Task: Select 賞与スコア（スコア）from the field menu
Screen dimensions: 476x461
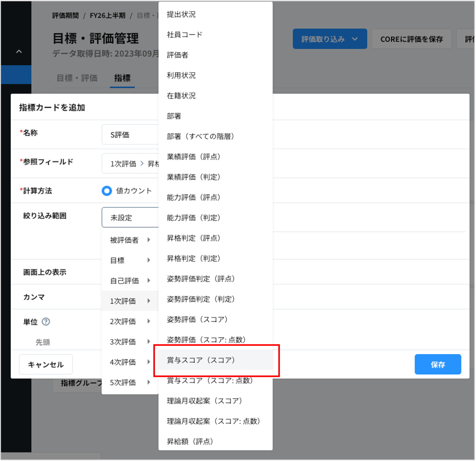Action: pos(201,360)
